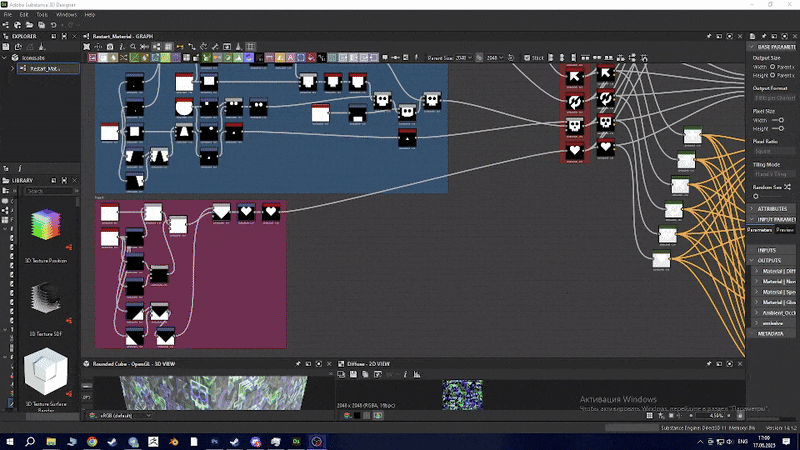Click the Windows Start button
This screenshot has height=450, width=800.
(x=10, y=441)
